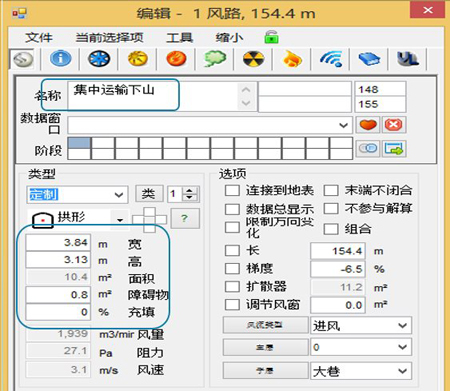This screenshot has height=391, width=450.
Task: Click the cross-shaped direction control
Action: pyautogui.click(x=149, y=219)
